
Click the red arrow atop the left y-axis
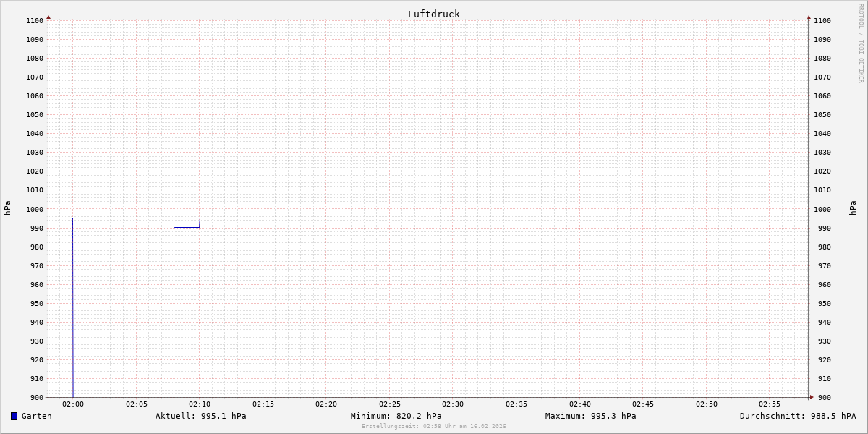pos(48,17)
